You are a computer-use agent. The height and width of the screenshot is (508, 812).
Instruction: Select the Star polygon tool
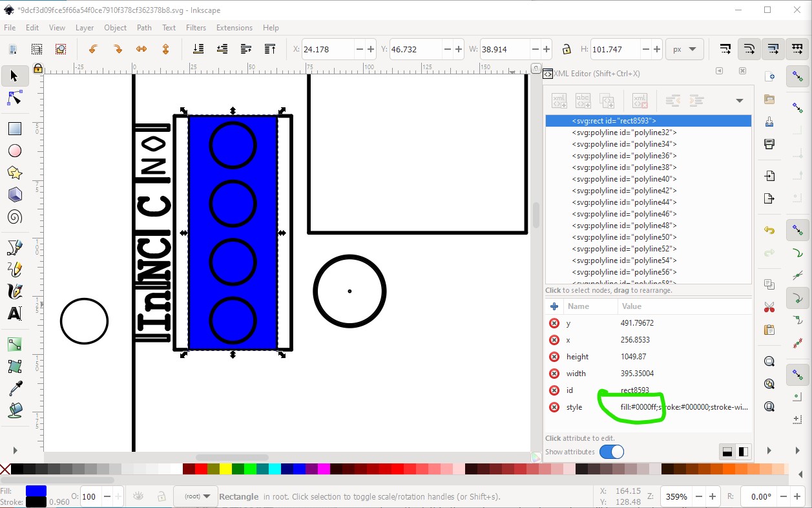pos(14,173)
